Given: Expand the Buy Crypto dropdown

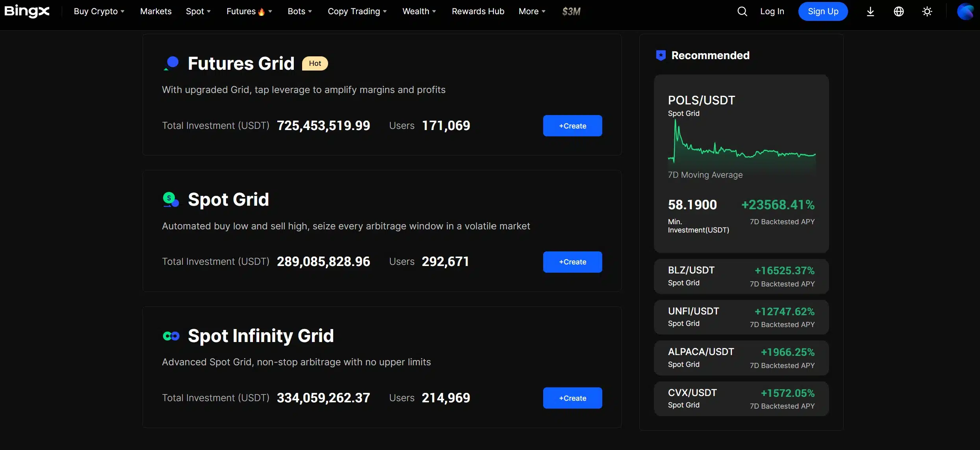Looking at the screenshot, I should [x=99, y=11].
